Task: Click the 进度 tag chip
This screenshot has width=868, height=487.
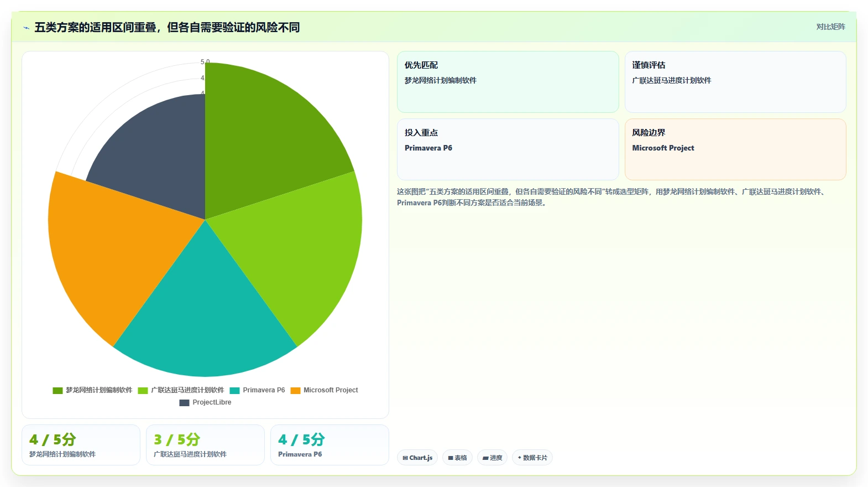Action: [492, 458]
